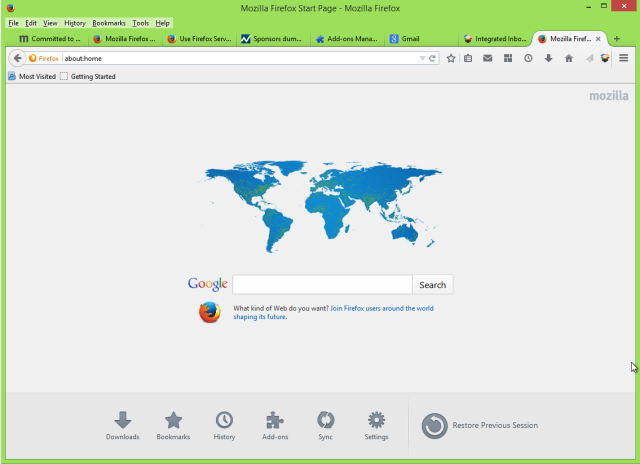This screenshot has width=640, height=464.
Task: Click the world map image
Action: click(320, 206)
